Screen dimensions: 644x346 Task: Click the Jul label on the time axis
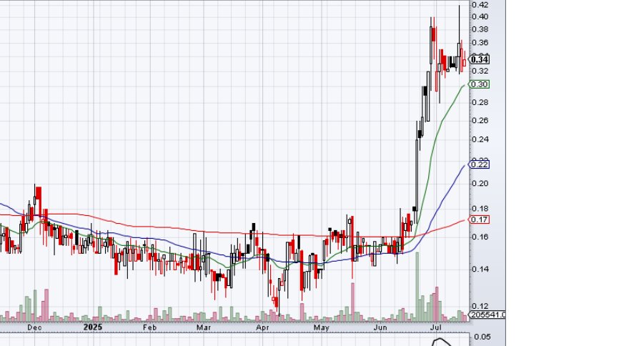(x=435, y=327)
